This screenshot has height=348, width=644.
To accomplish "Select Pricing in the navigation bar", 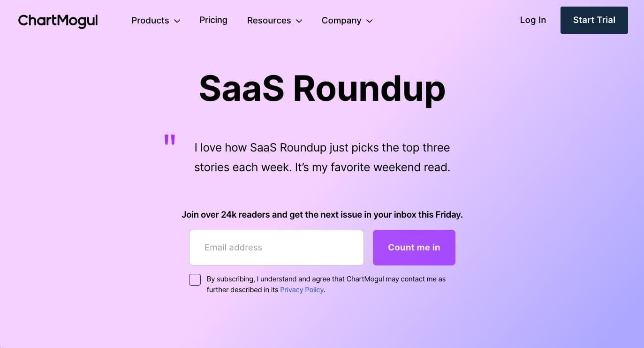I will click(213, 20).
